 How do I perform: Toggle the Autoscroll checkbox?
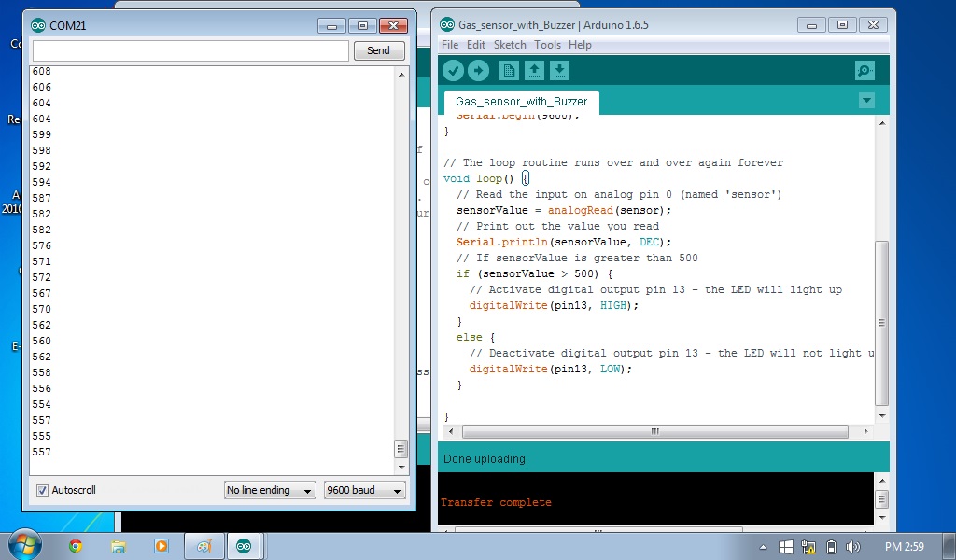42,490
